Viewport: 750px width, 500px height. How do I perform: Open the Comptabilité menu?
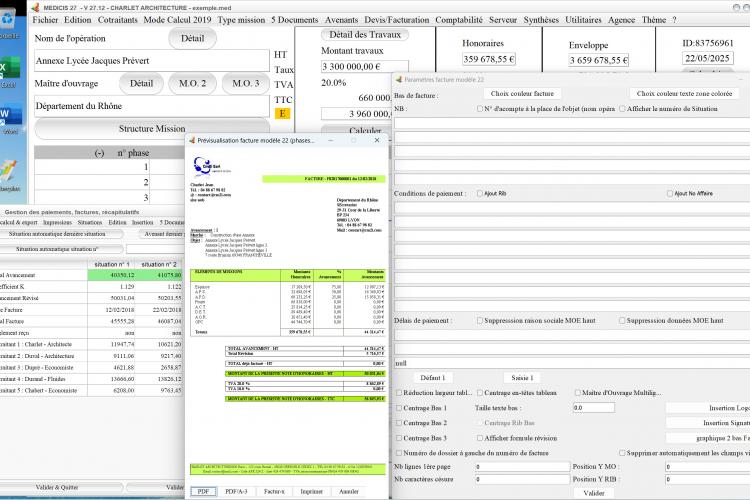click(459, 20)
